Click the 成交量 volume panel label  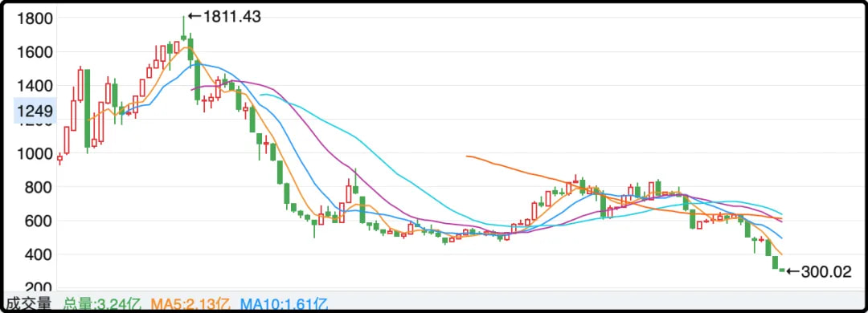coord(28,303)
